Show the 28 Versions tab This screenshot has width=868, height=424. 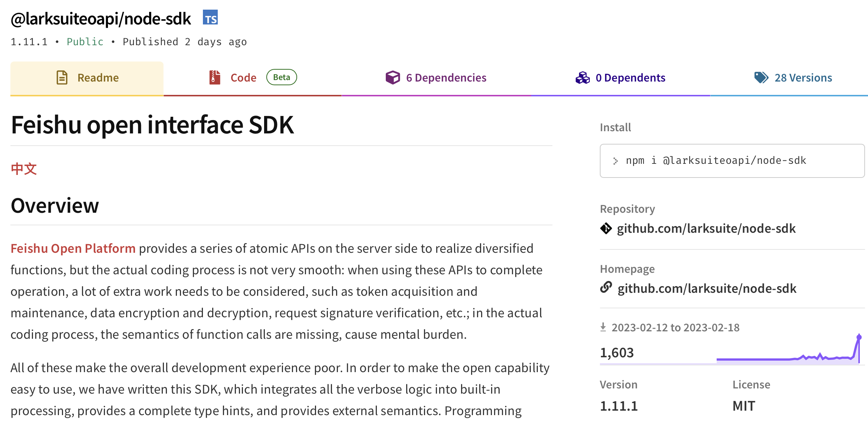(803, 78)
